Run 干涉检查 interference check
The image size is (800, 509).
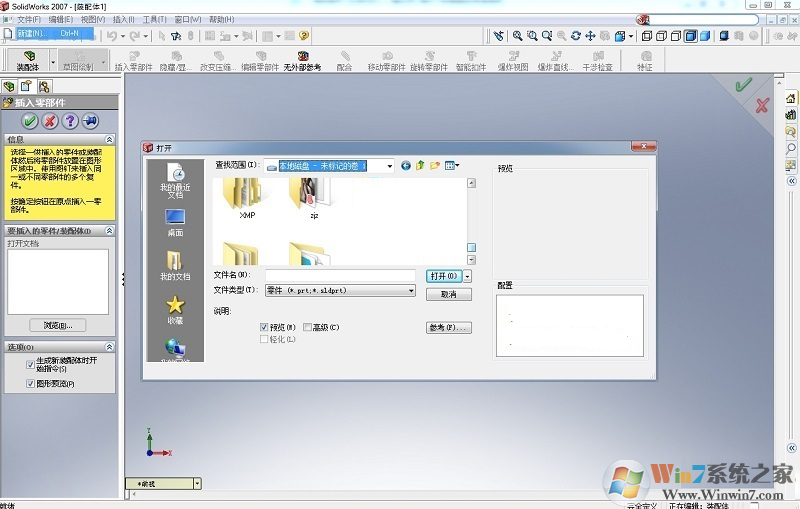(x=598, y=61)
